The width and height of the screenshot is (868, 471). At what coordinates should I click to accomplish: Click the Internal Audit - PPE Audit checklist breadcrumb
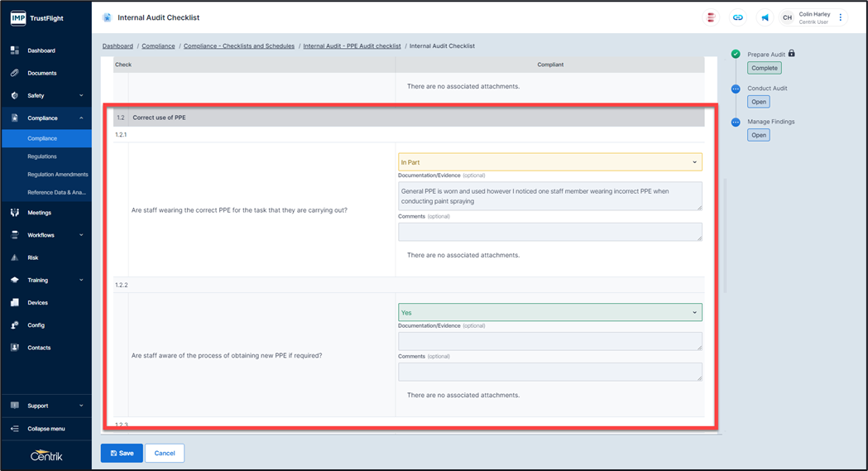tap(352, 46)
